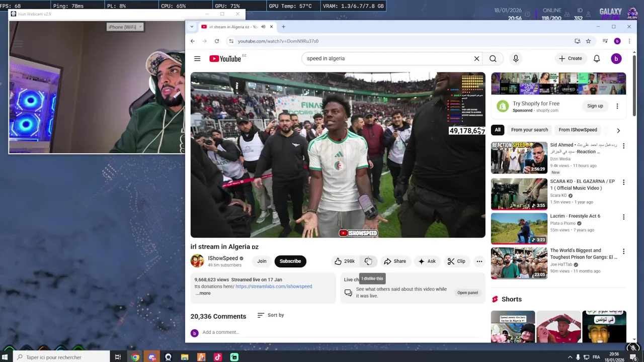Open Chrome from the taskbar
This screenshot has height=362, width=644.
(x=135, y=357)
